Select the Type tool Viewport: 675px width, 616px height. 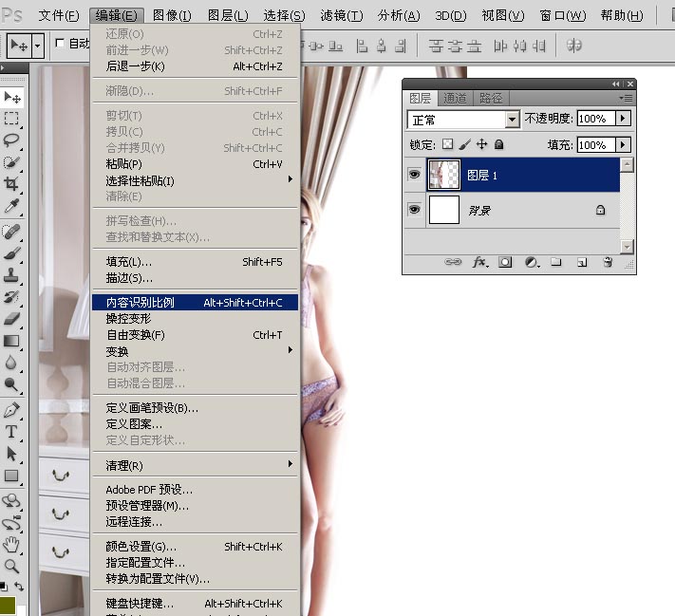tap(11, 432)
